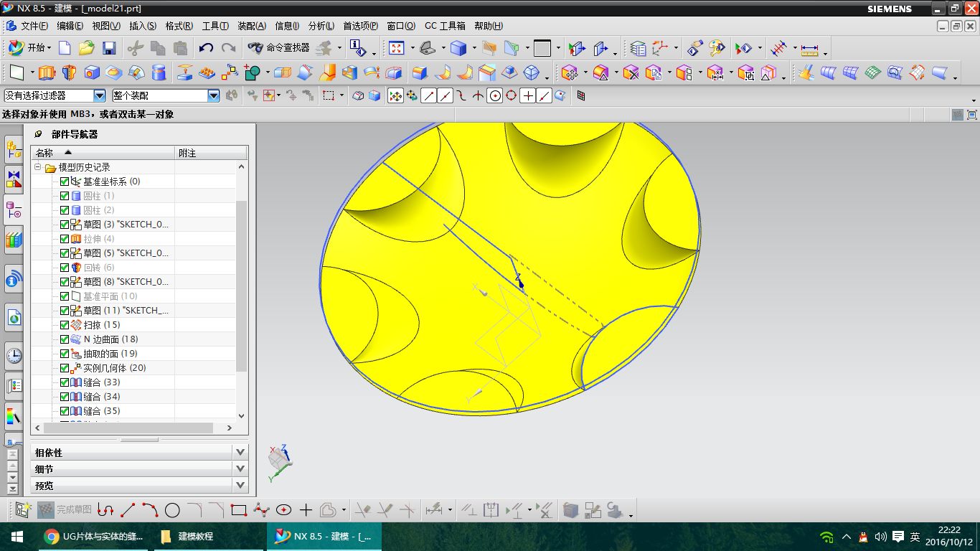The image size is (980, 551).
Task: Open a file with the folder icon
Action: pyautogui.click(x=87, y=48)
